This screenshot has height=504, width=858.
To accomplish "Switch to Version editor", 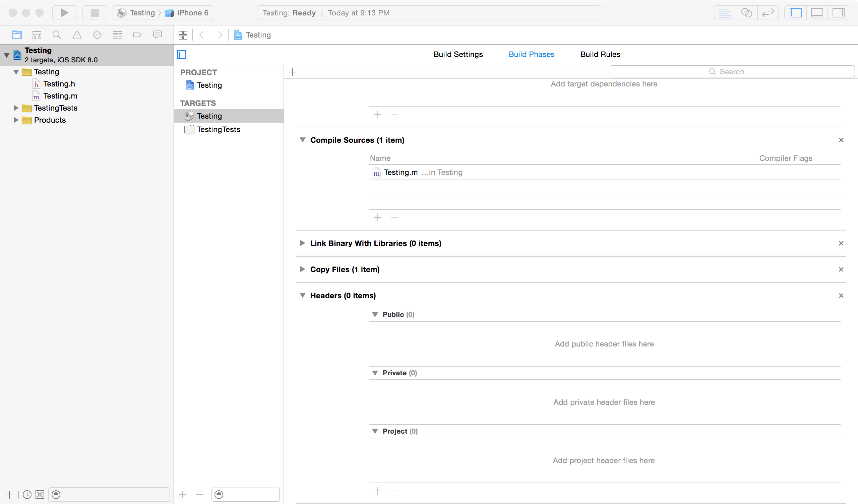I will [768, 13].
